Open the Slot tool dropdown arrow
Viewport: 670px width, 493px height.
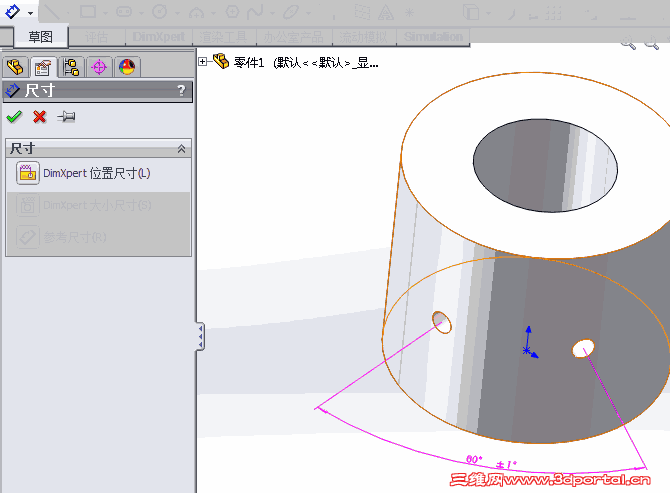click(x=141, y=13)
